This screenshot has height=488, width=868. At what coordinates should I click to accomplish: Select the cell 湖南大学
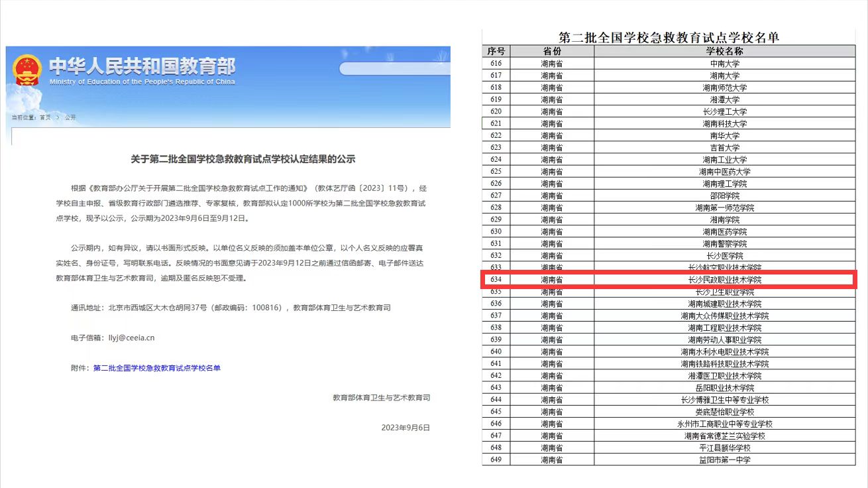point(725,76)
